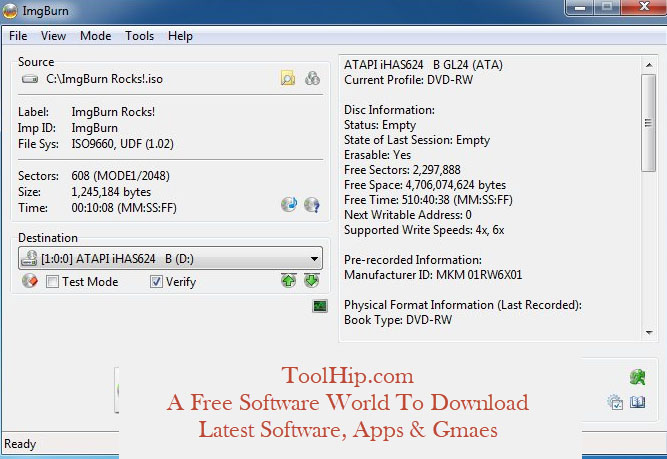The width and height of the screenshot is (667, 459).
Task: Uncheck the Verify checkbox
Action: (x=156, y=282)
